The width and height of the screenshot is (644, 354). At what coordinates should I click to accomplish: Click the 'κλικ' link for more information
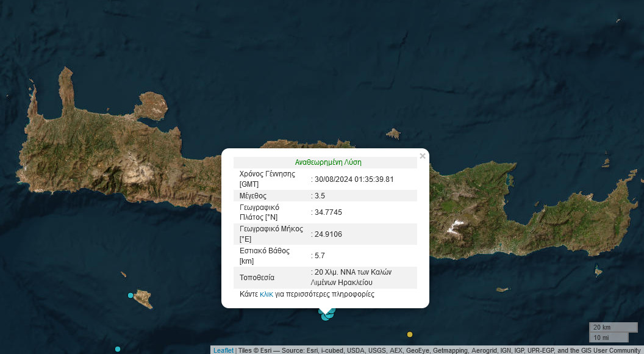267,294
